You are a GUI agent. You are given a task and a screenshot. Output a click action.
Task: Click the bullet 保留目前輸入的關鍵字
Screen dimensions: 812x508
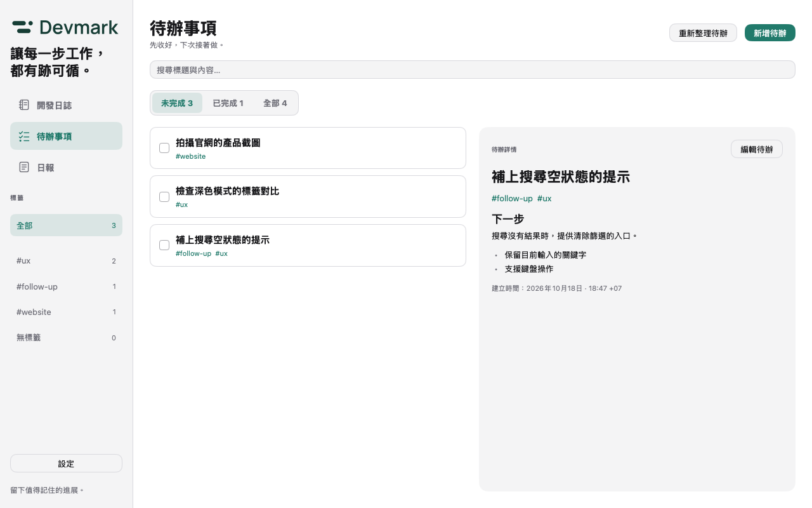tap(546, 255)
